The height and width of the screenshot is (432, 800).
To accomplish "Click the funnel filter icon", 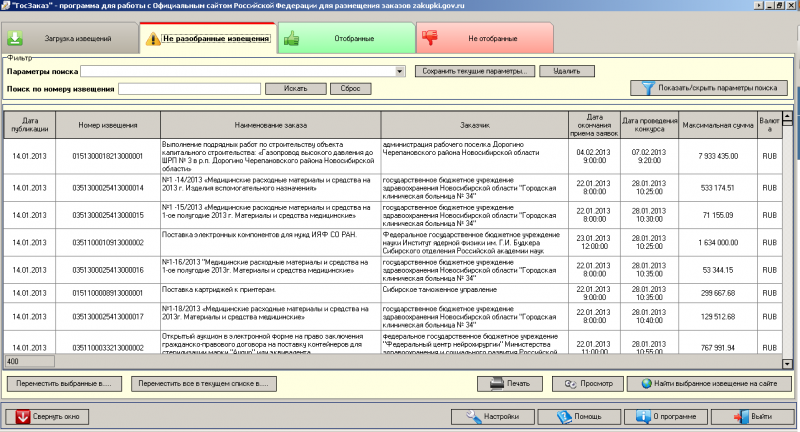I will (x=647, y=88).
